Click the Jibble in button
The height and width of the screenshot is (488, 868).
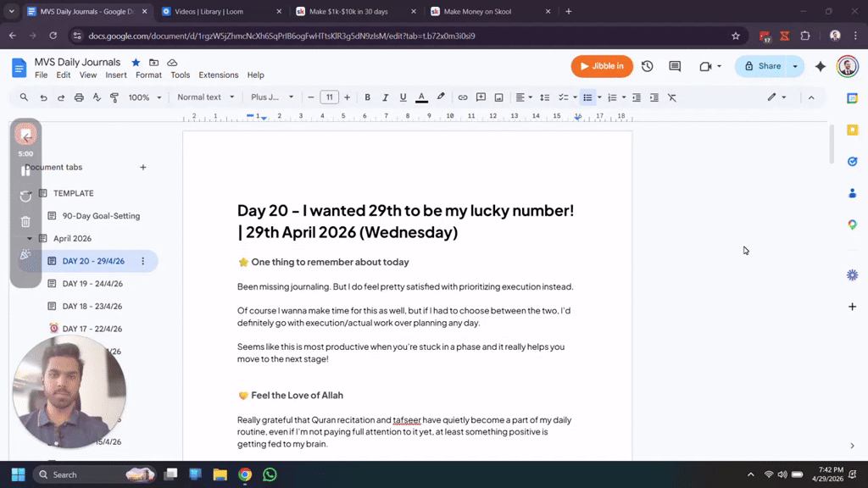602,66
